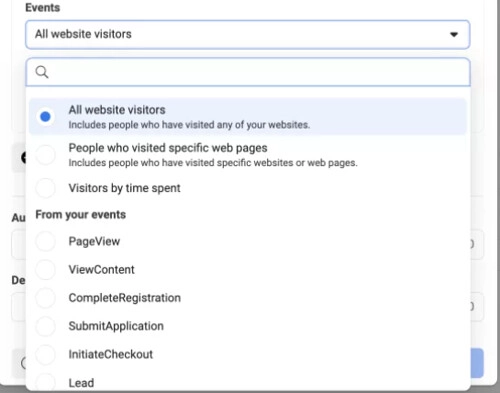500x393 pixels.
Task: Click the 'All website visitors' option label
Action: pyautogui.click(x=117, y=110)
